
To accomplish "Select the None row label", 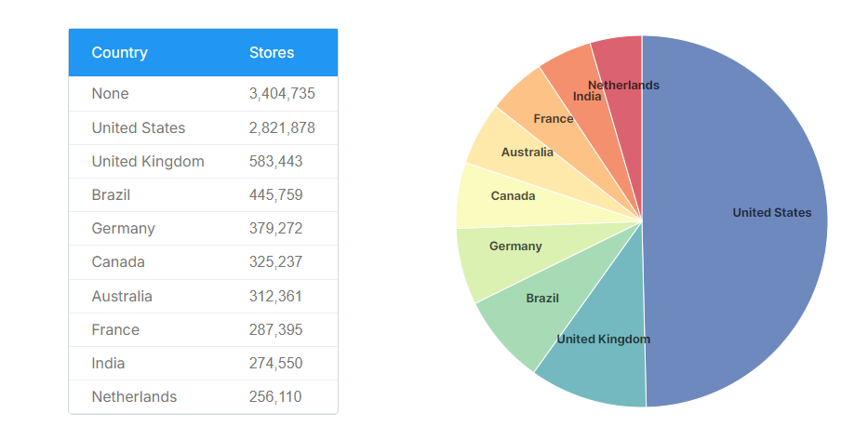I will (x=110, y=94).
